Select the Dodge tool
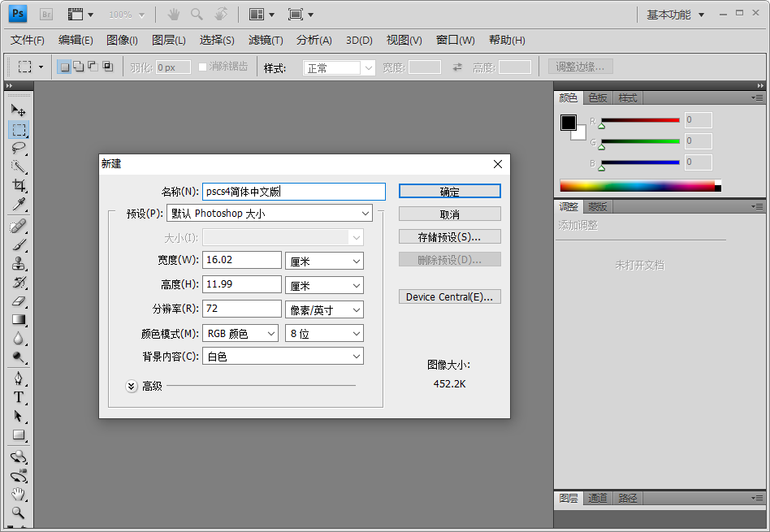 coord(19,357)
